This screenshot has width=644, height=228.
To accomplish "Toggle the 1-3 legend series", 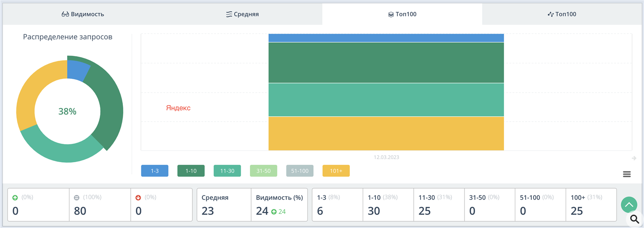I will [155, 171].
